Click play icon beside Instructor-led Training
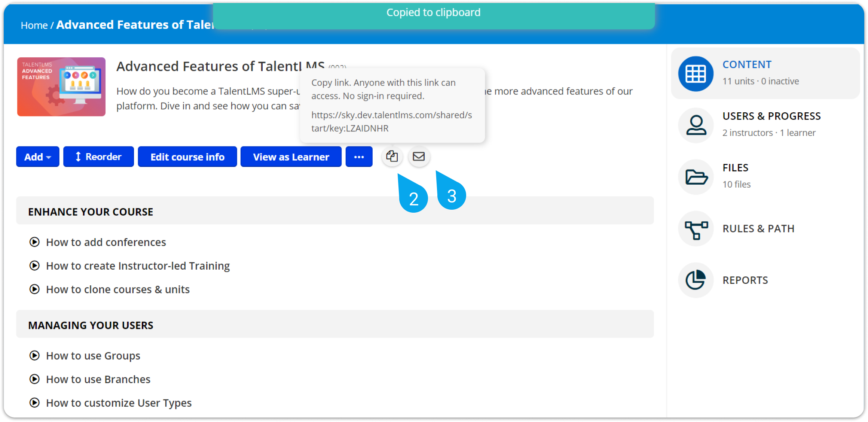868x422 pixels. pos(34,266)
